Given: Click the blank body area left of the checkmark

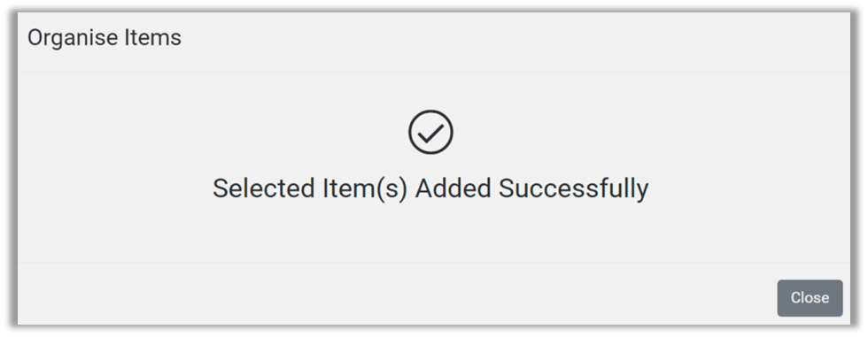Looking at the screenshot, I should click(211, 133).
